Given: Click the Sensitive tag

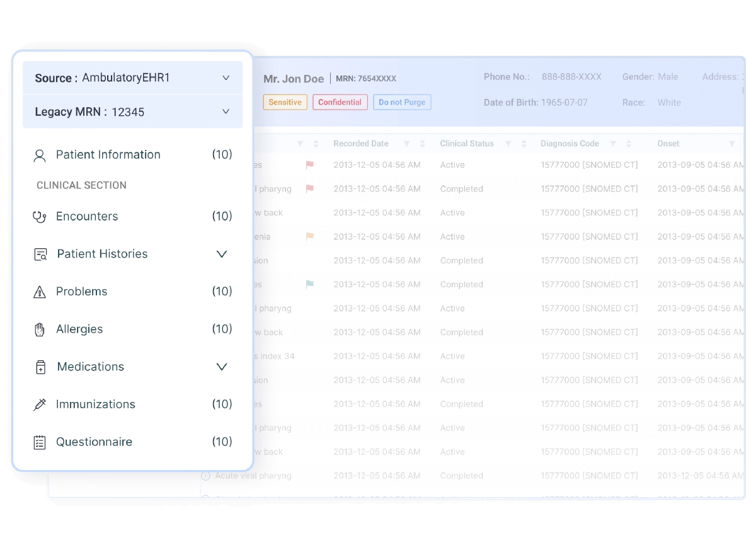Looking at the screenshot, I should [x=285, y=102].
